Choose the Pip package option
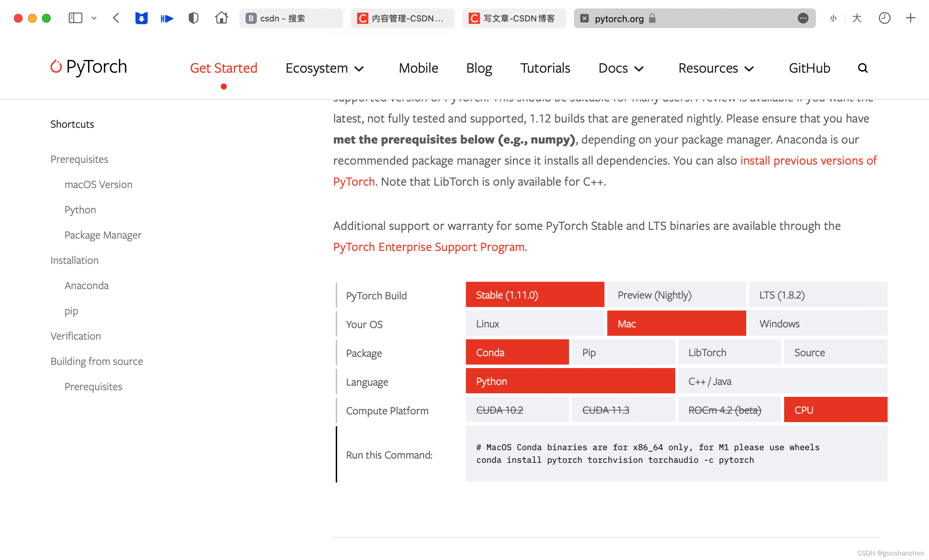Viewport: 929px width, 560px height. pyautogui.click(x=623, y=352)
